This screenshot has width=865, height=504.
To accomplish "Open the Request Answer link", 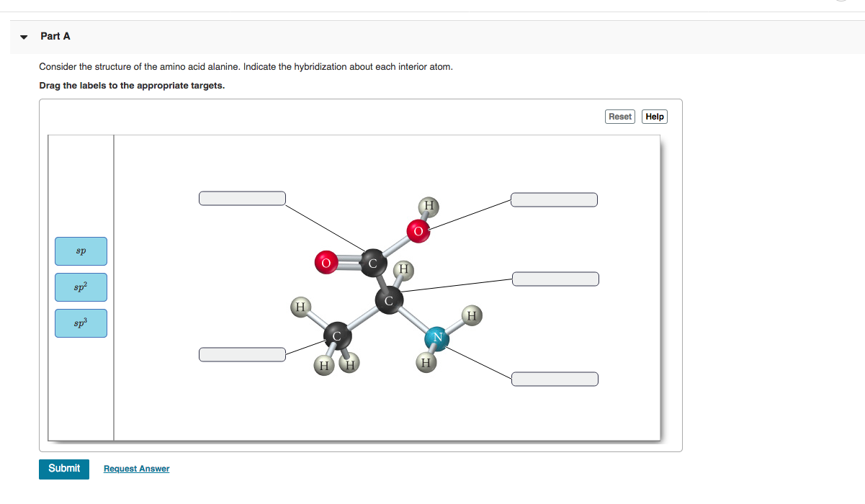I will [136, 469].
